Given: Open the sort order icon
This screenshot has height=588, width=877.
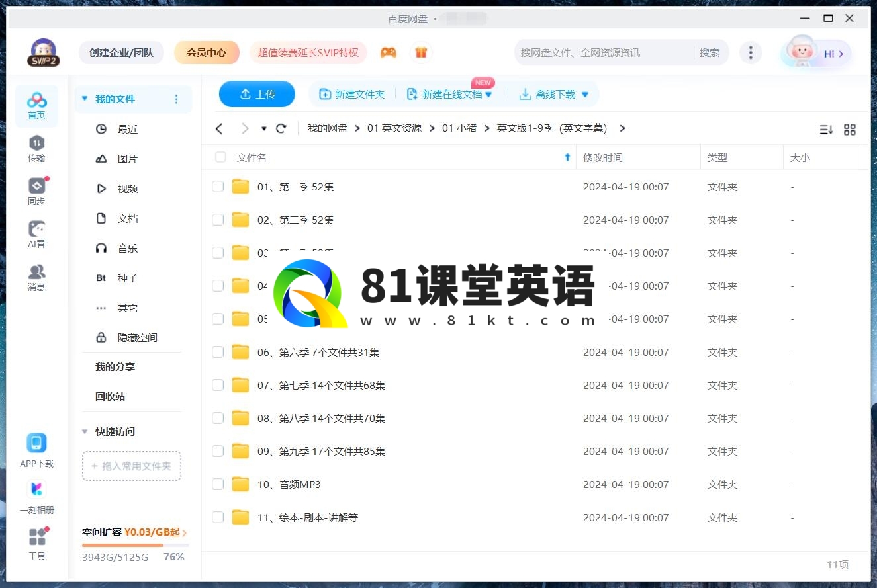Looking at the screenshot, I should 826,130.
